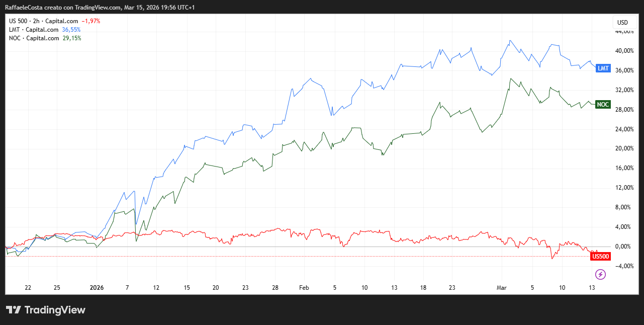Click the red US500 price label tag

(601, 257)
